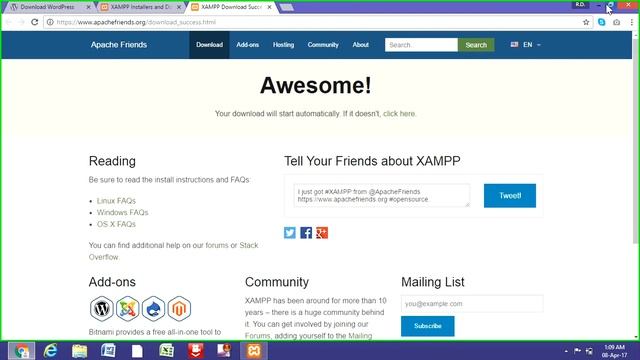Open Internet Explorer from taskbar
Image resolution: width=640 pixels, height=360 pixels.
pos(51,351)
